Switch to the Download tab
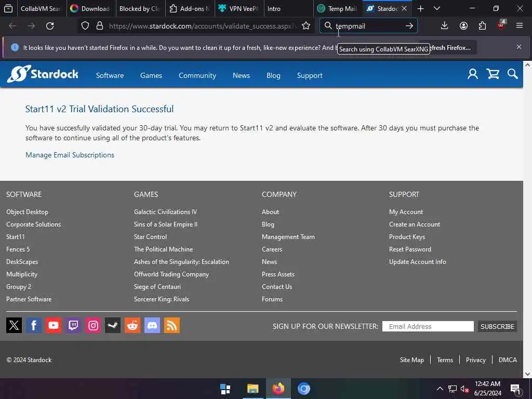 pos(91,8)
